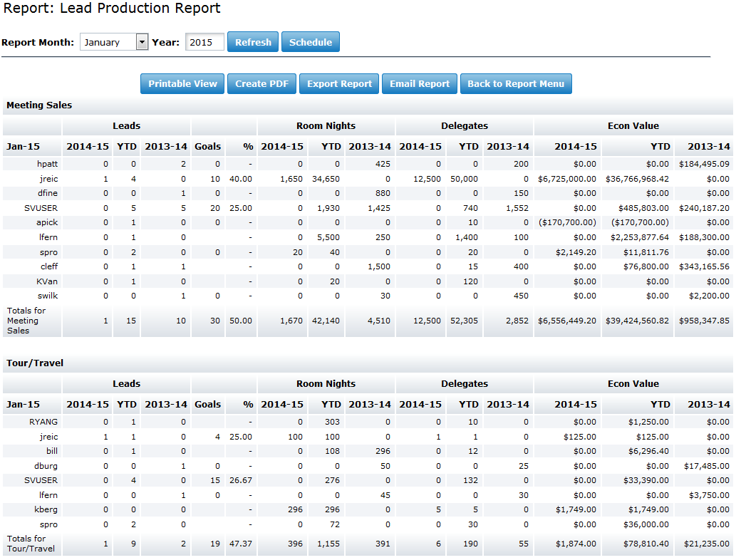Select the $485,803.00 YTD cell
736x560 pixels.
(x=643, y=208)
